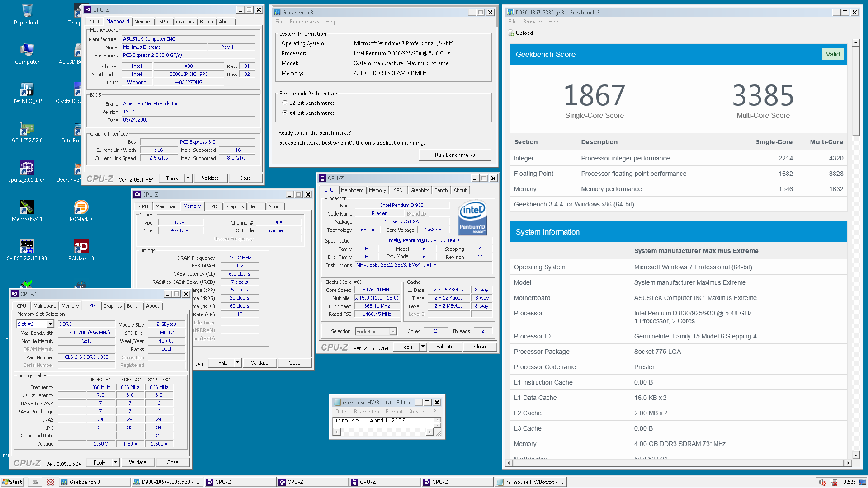Click the D930-1867-3385.gb3 window title icon

point(510,13)
